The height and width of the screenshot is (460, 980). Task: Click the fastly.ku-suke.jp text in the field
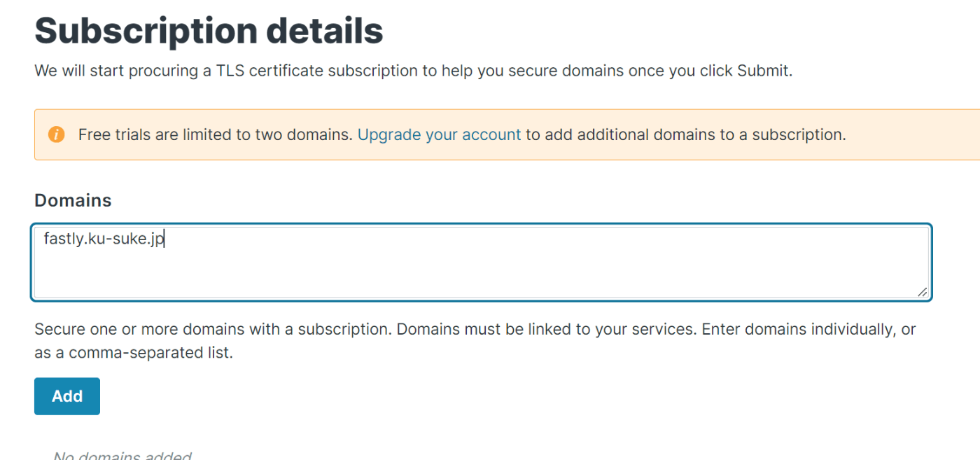pos(103,239)
